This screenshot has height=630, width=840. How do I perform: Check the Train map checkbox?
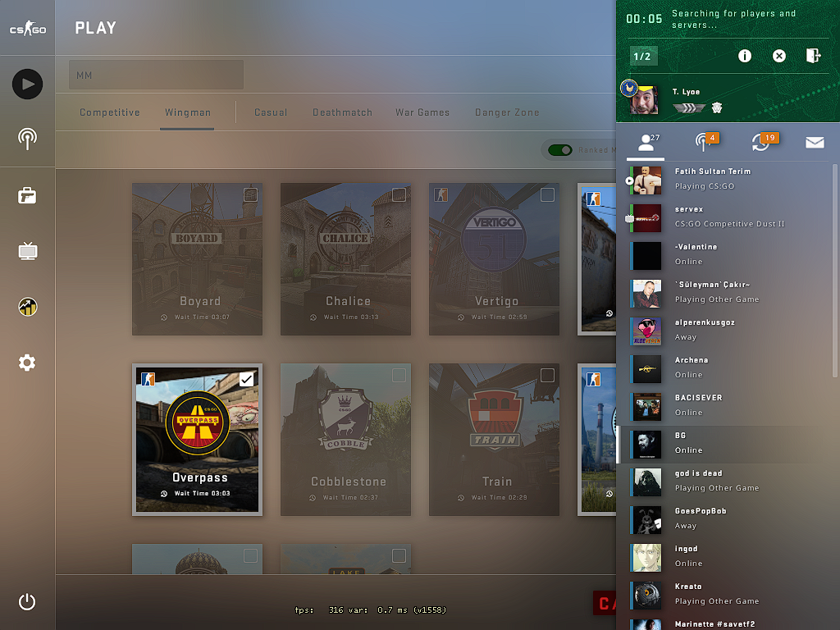click(547, 376)
